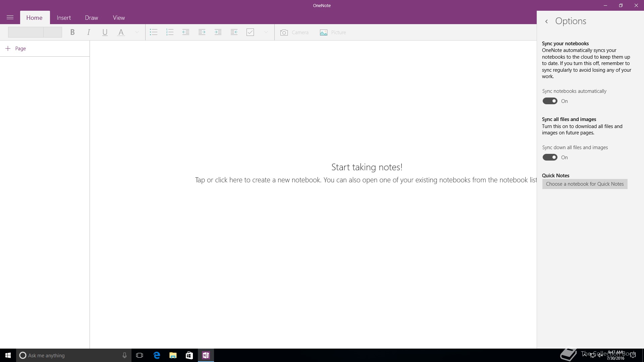Image resolution: width=644 pixels, height=362 pixels.
Task: Click the OneNote taskbar icon
Action: [206, 355]
